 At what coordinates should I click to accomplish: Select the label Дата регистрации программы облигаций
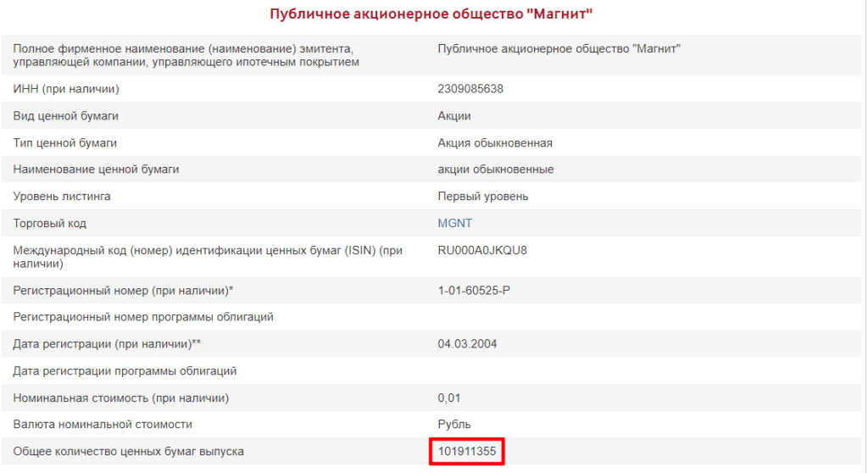coord(125,371)
